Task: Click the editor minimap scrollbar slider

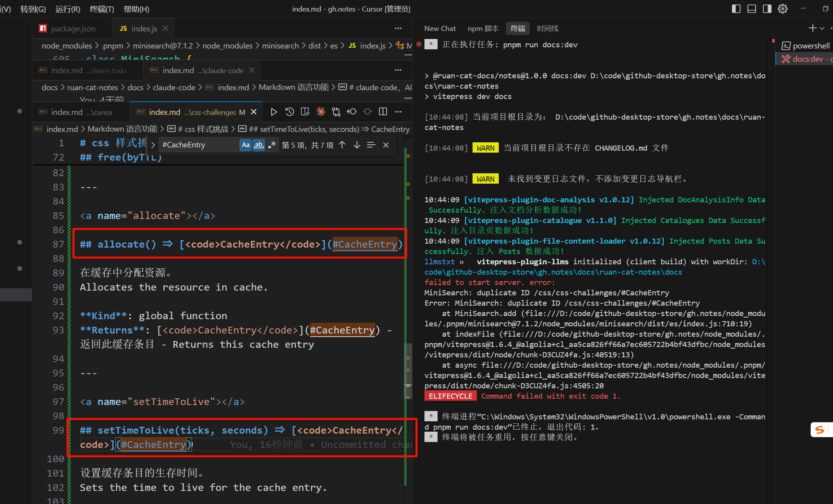Action: 408,372
